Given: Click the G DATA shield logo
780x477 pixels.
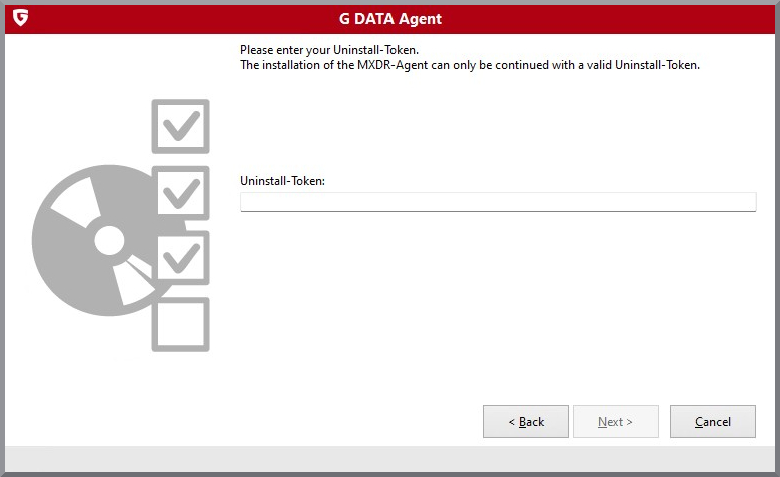Looking at the screenshot, I should [20, 18].
